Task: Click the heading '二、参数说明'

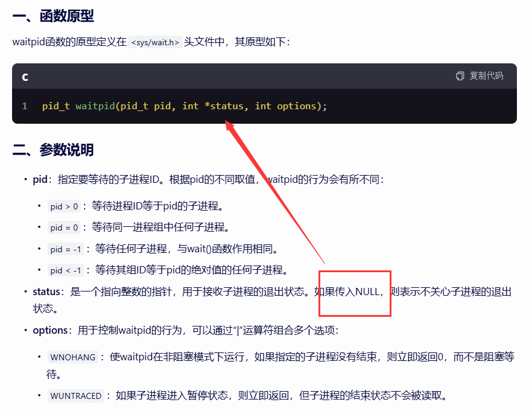Action: tap(53, 150)
